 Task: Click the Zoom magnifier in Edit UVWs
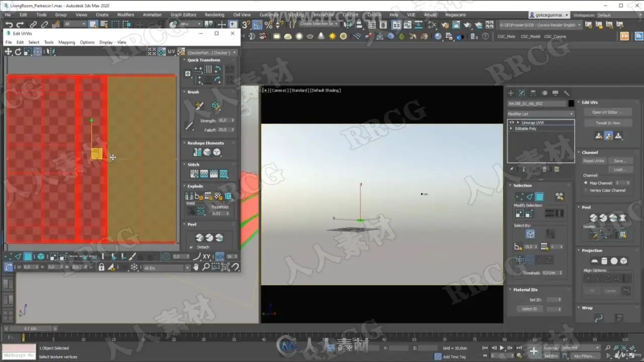coord(206,267)
